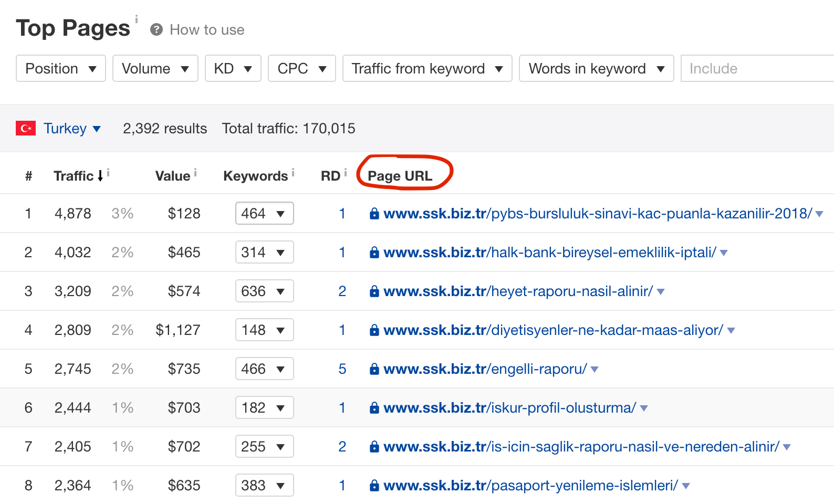834x504 pixels.
Task: Click the How to use question mark icon
Action: point(156,30)
